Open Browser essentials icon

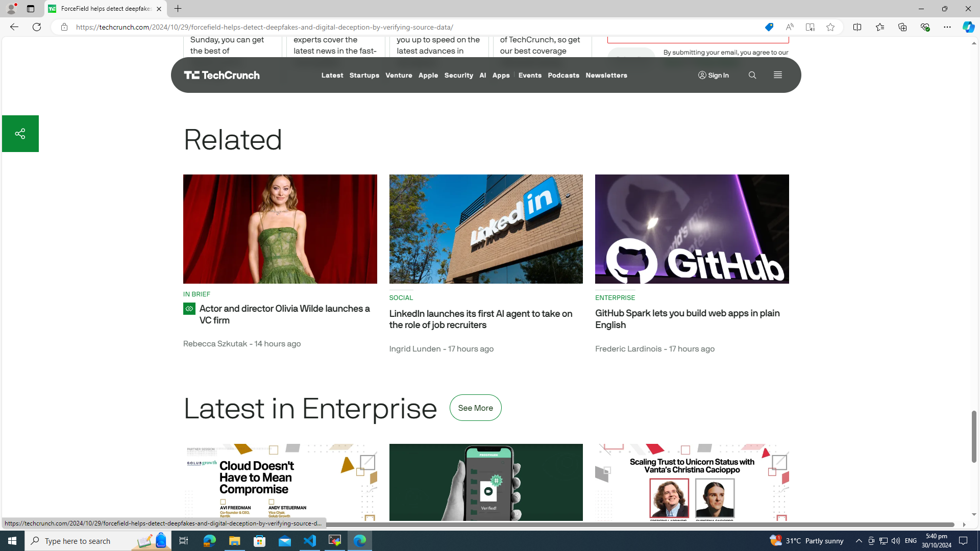(x=924, y=27)
